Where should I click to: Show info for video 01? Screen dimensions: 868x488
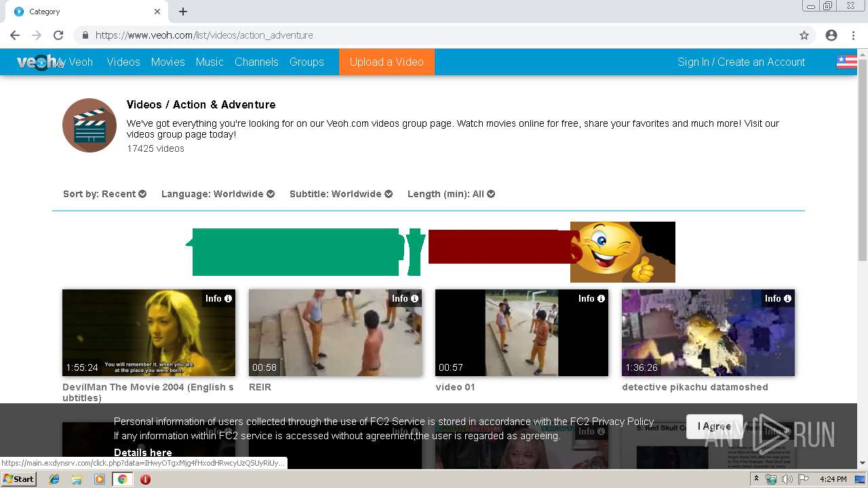click(x=591, y=298)
